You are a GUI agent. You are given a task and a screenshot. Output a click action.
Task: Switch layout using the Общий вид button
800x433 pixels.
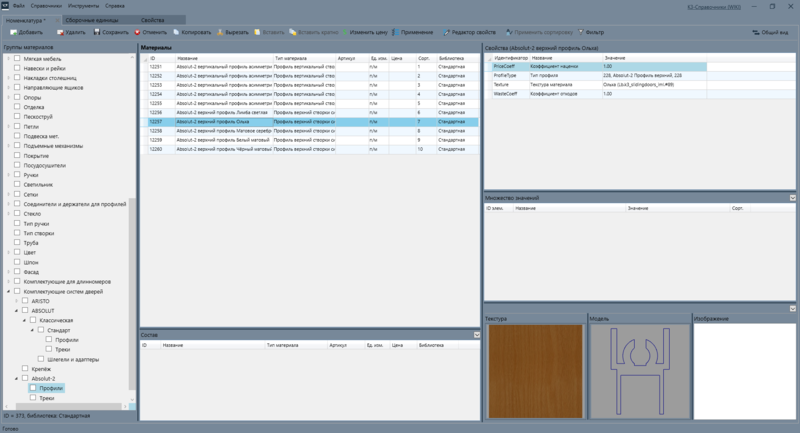coord(770,32)
